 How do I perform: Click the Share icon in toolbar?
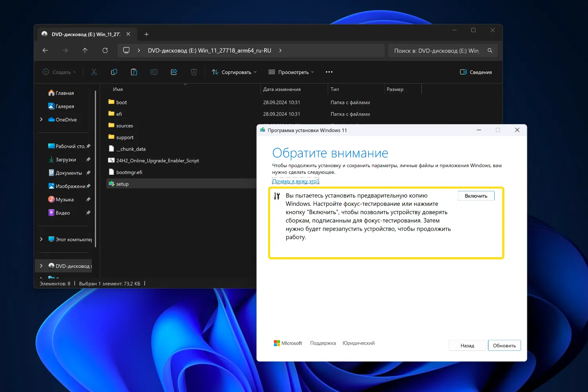[x=174, y=72]
